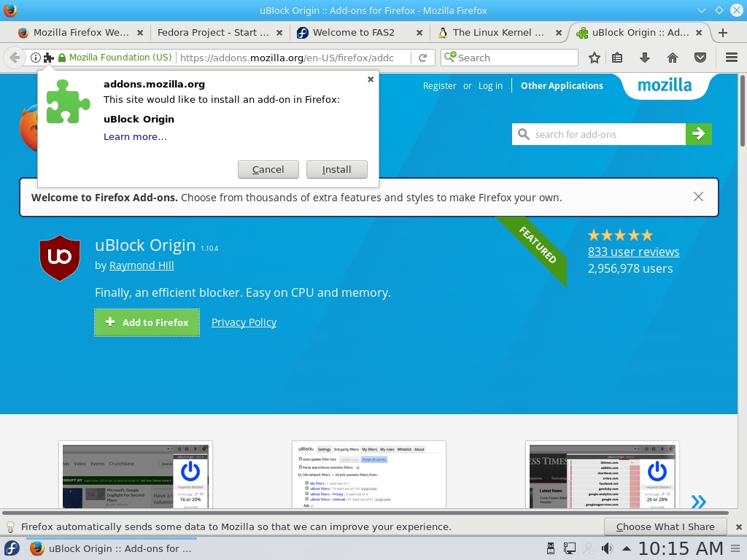
Task: Visit author Raymond Hill's page
Action: coord(142,265)
